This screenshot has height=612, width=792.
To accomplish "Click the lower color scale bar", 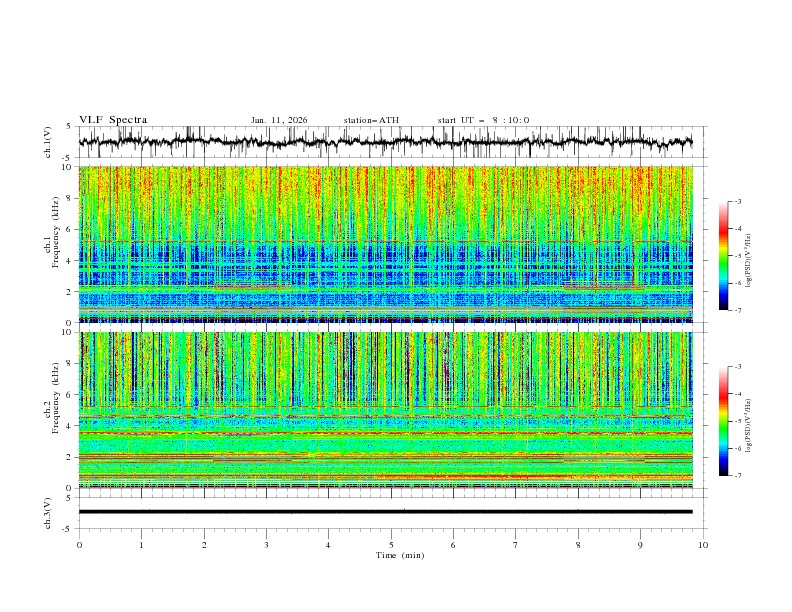I will click(724, 421).
